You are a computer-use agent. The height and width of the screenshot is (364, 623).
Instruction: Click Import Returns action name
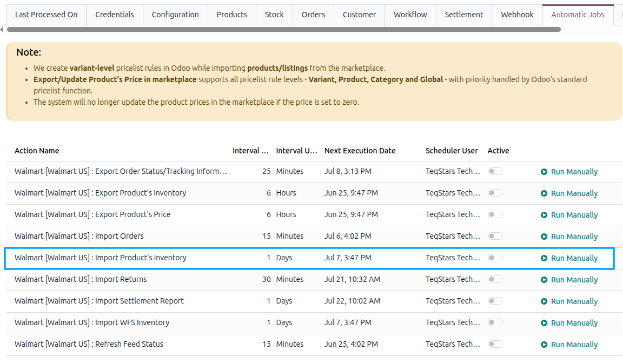click(81, 279)
